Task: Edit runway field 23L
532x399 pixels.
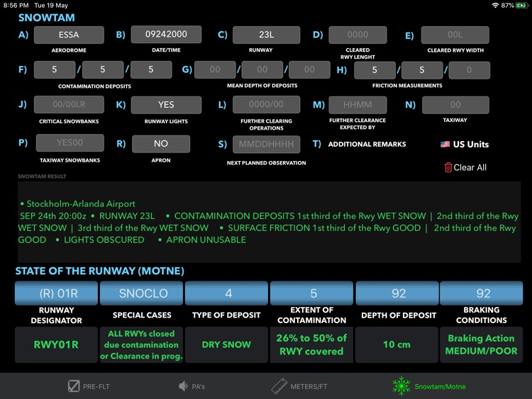Action: (266, 35)
